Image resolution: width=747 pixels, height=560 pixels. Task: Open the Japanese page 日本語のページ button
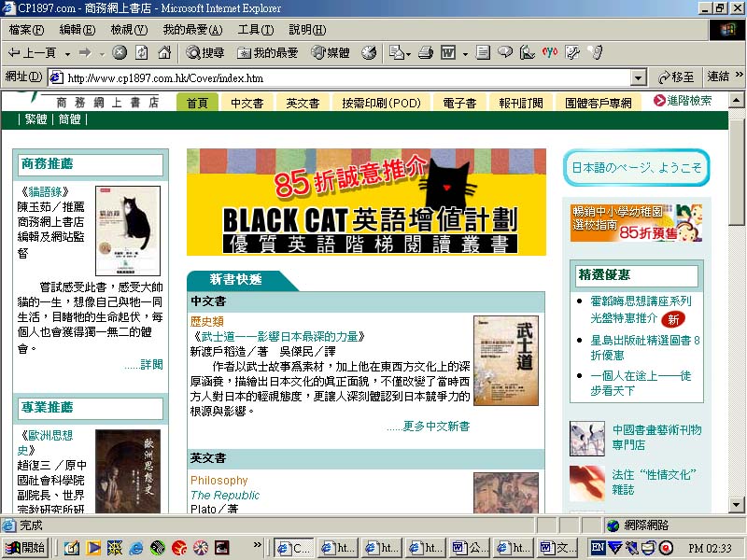[x=636, y=168]
